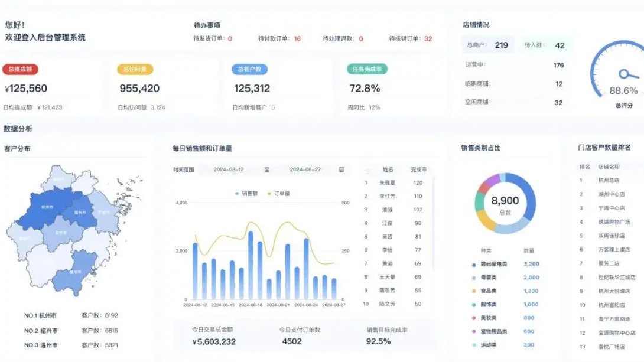644x362 pixels.
Task: Click store 世纪联华江城店 in ranking list
Action: click(616, 278)
